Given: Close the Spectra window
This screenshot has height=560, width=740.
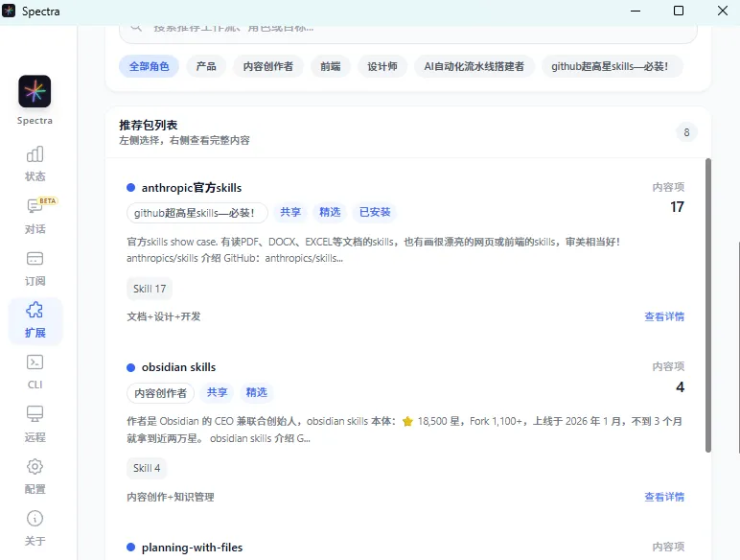Looking at the screenshot, I should [723, 11].
